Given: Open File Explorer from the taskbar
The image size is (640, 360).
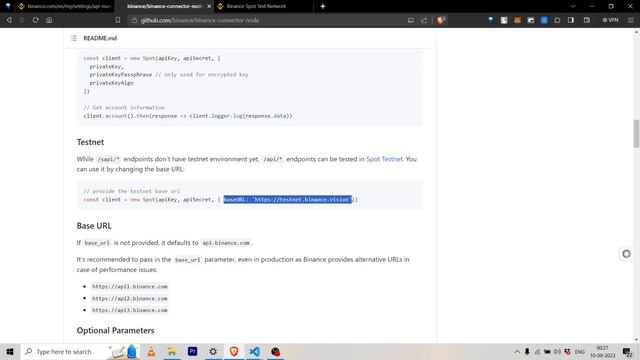Looking at the screenshot, I should (x=172, y=351).
